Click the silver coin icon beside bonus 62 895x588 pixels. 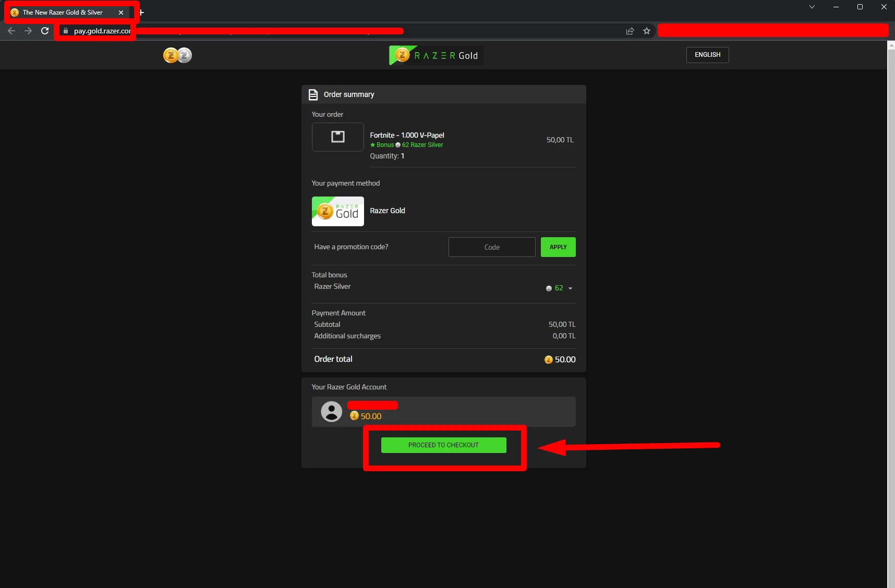pos(549,288)
